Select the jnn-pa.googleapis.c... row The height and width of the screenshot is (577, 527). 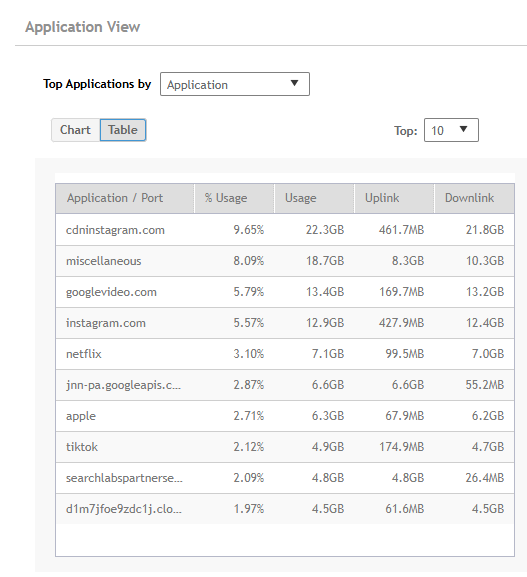(x=285, y=385)
